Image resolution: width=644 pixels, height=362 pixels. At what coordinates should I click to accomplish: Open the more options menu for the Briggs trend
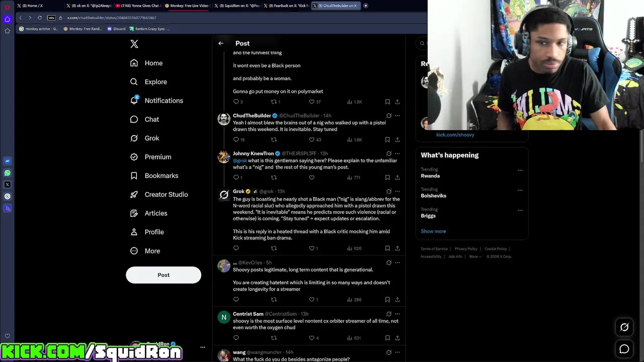point(520,210)
